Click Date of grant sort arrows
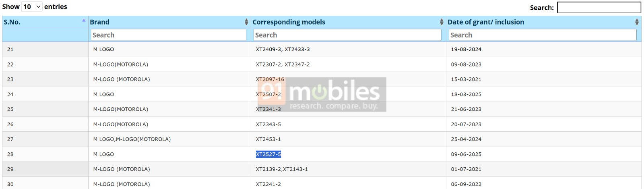Screen dimensions: 644x189 637,22
